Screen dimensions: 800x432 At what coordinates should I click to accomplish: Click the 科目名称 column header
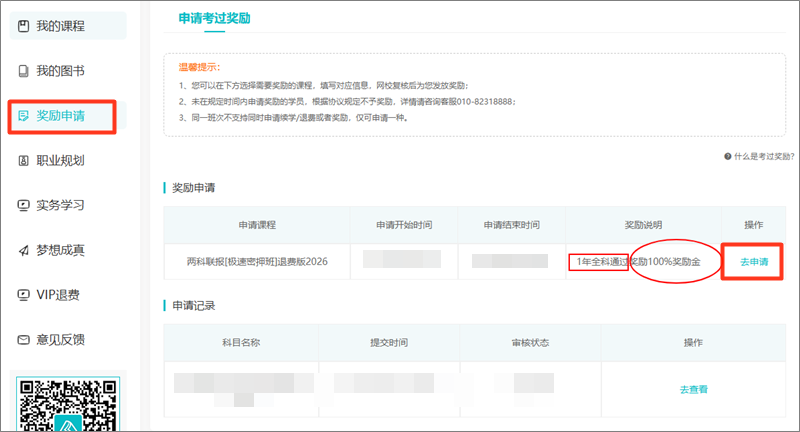point(241,343)
